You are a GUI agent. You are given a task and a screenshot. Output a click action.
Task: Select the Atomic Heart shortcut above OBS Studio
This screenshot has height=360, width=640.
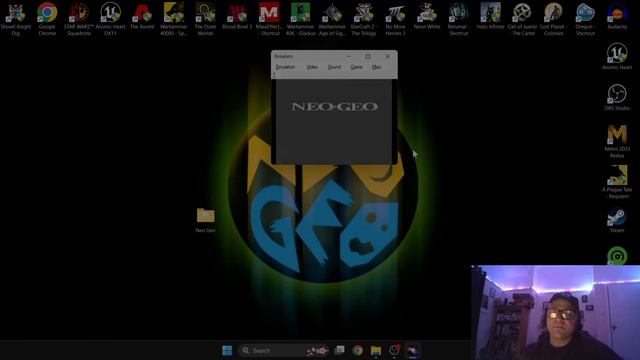[617, 56]
